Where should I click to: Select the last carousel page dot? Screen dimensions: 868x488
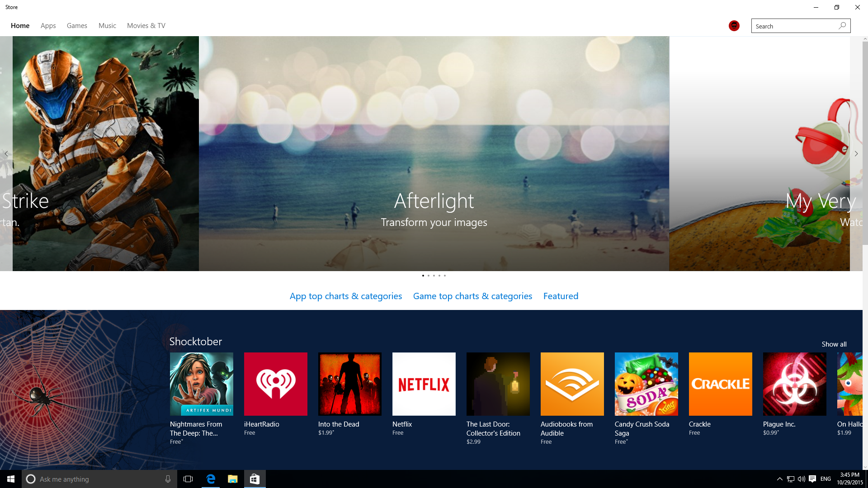[x=445, y=276]
